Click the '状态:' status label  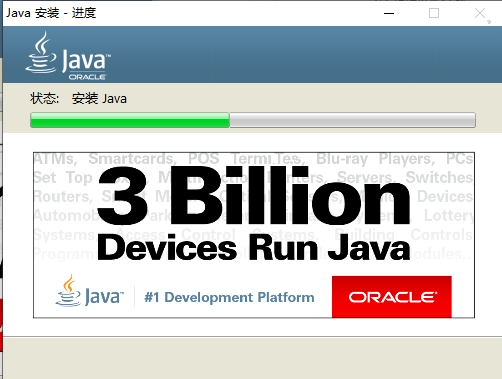click(44, 99)
